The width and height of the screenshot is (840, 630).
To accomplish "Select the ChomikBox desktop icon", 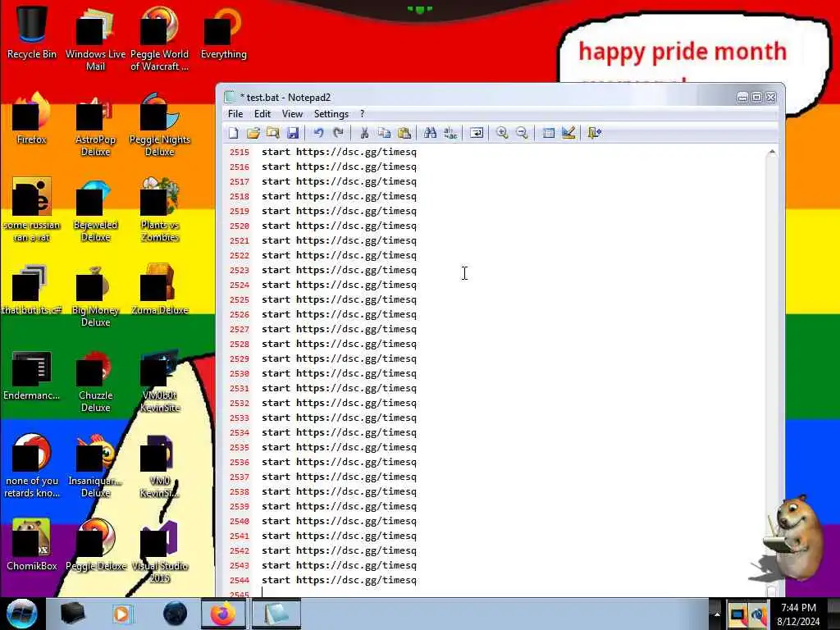I will (32, 546).
